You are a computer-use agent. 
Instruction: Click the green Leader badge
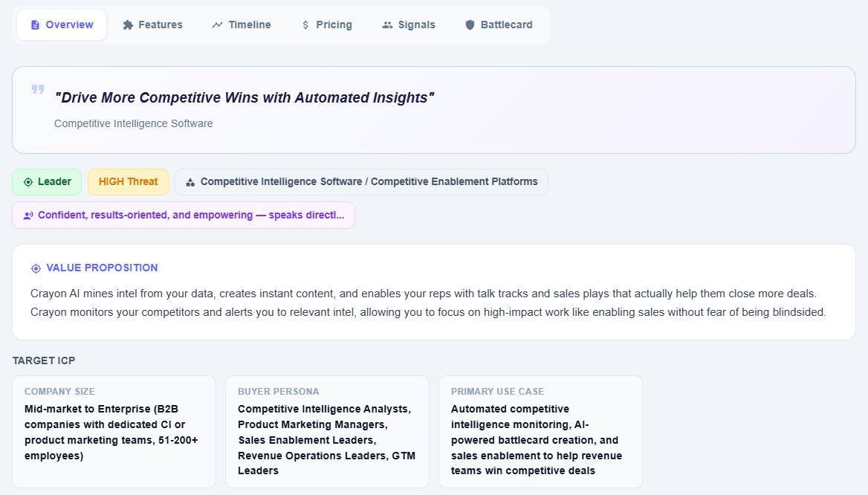47,182
